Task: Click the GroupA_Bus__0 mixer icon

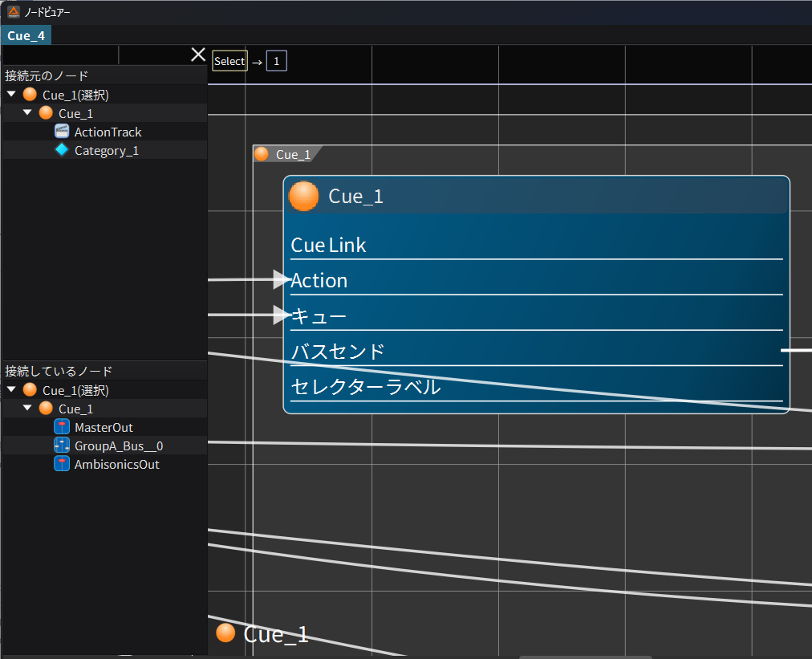Action: (62, 445)
